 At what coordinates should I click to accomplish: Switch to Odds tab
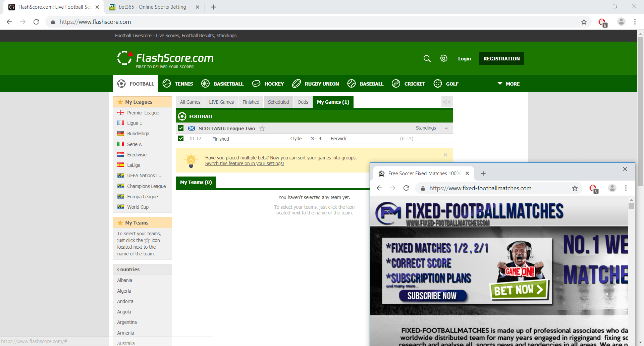click(x=303, y=102)
